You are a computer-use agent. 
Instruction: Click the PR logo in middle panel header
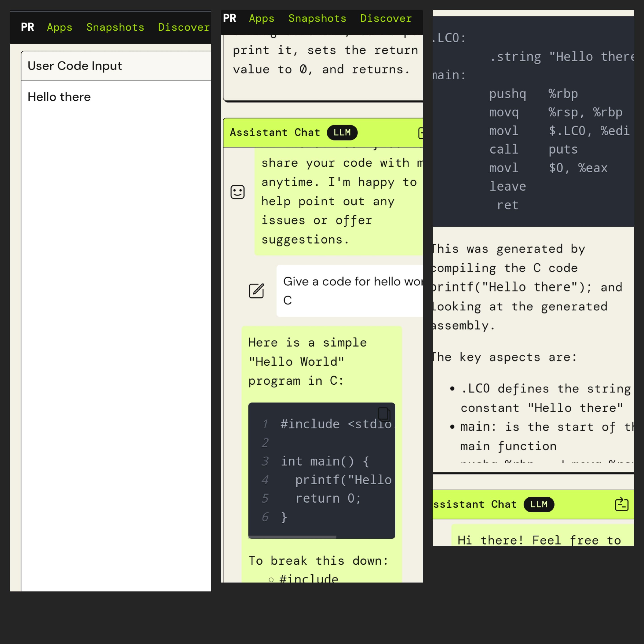coord(229,18)
